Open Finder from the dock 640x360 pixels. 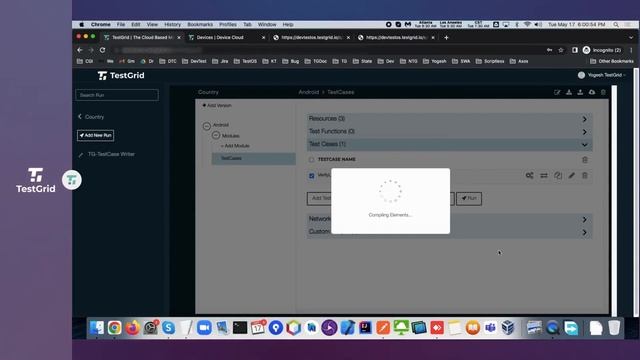tap(97, 328)
